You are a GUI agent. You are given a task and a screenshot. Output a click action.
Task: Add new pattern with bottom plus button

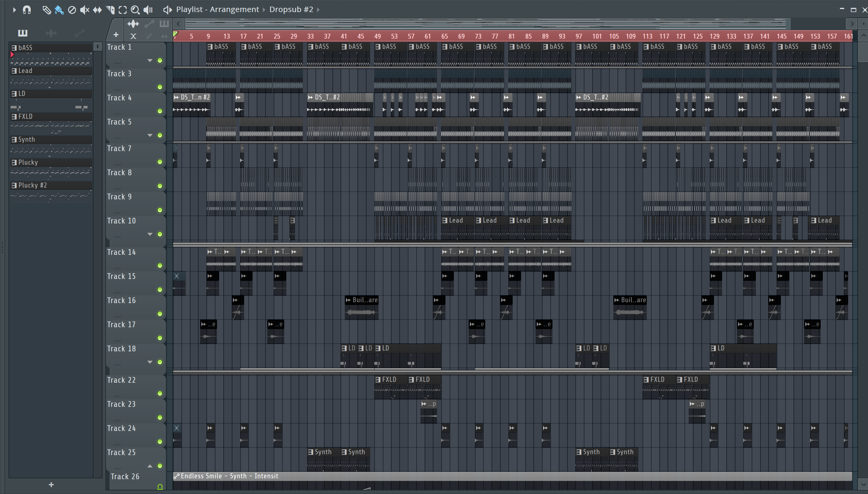pyautogui.click(x=51, y=484)
